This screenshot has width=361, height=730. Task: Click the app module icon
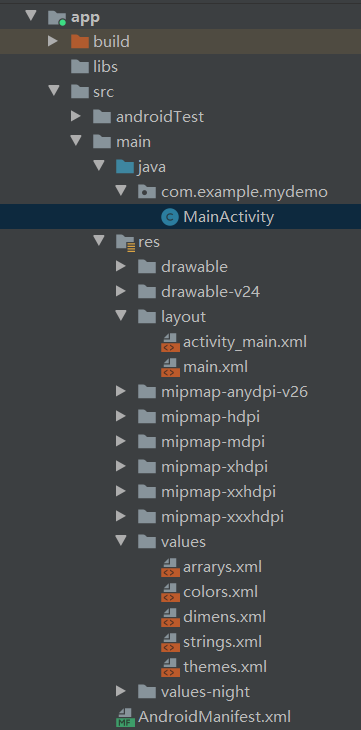[57, 18]
